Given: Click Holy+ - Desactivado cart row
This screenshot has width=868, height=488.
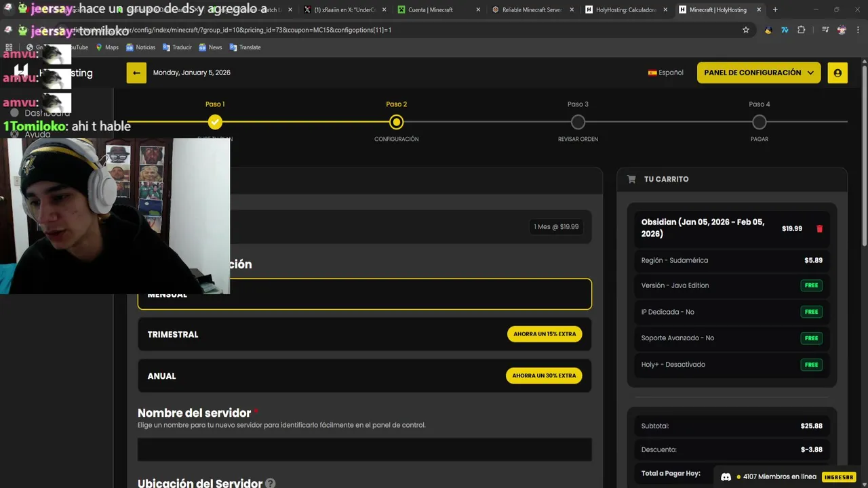Looking at the screenshot, I should (x=732, y=364).
